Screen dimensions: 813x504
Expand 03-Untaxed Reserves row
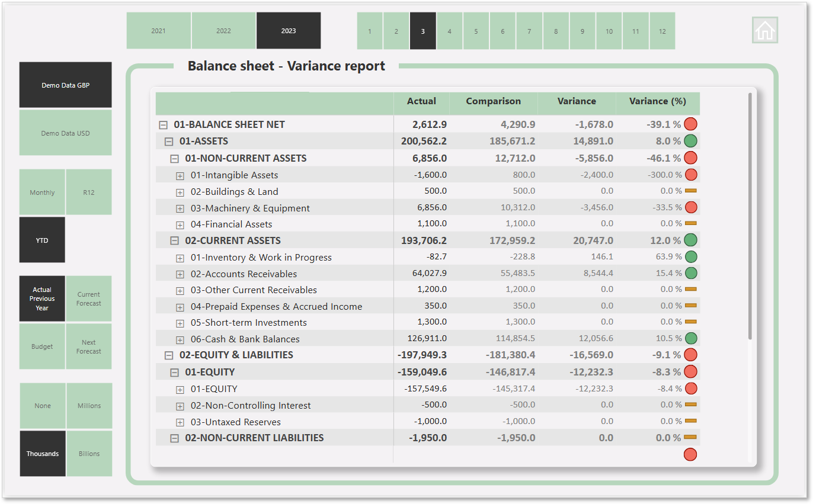point(180,422)
